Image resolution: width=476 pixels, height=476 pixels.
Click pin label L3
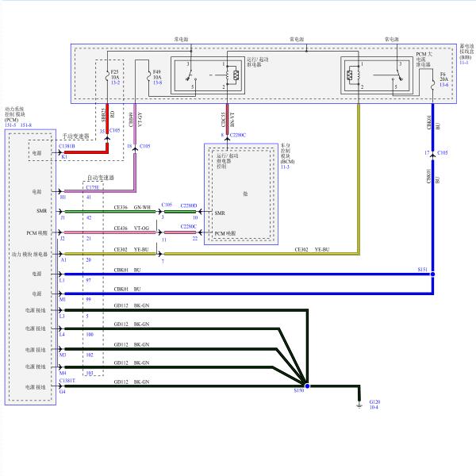pyautogui.click(x=62, y=316)
